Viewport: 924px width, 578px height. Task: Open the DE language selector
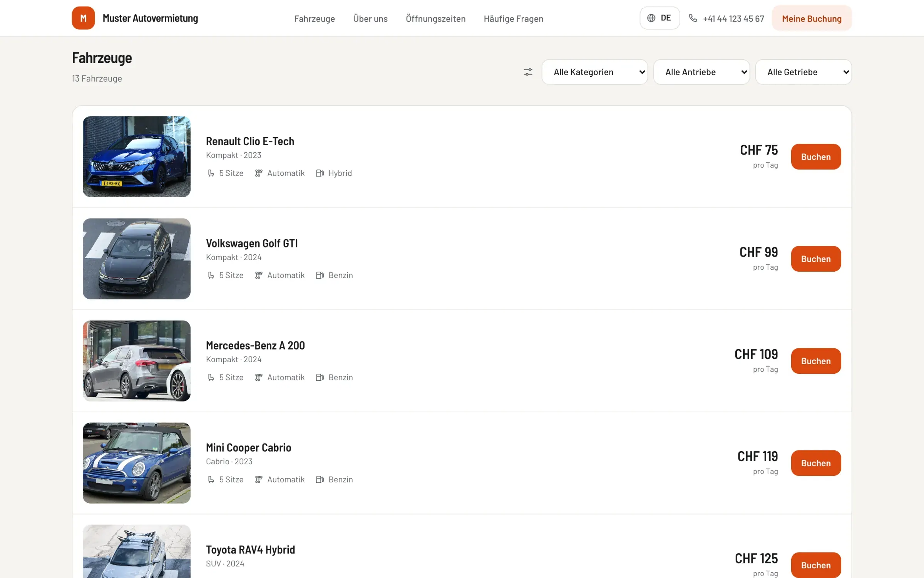click(660, 18)
